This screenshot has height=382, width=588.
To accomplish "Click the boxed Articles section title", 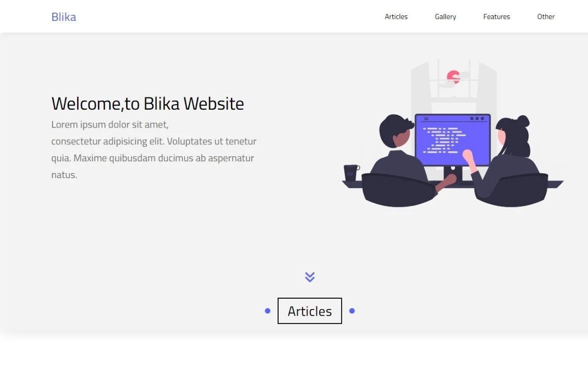I will [x=310, y=311].
